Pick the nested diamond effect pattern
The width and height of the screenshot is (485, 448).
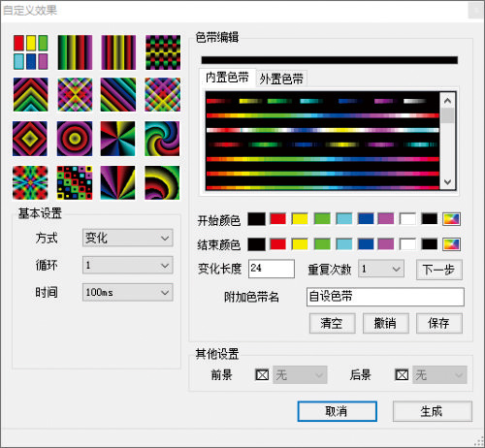30,139
